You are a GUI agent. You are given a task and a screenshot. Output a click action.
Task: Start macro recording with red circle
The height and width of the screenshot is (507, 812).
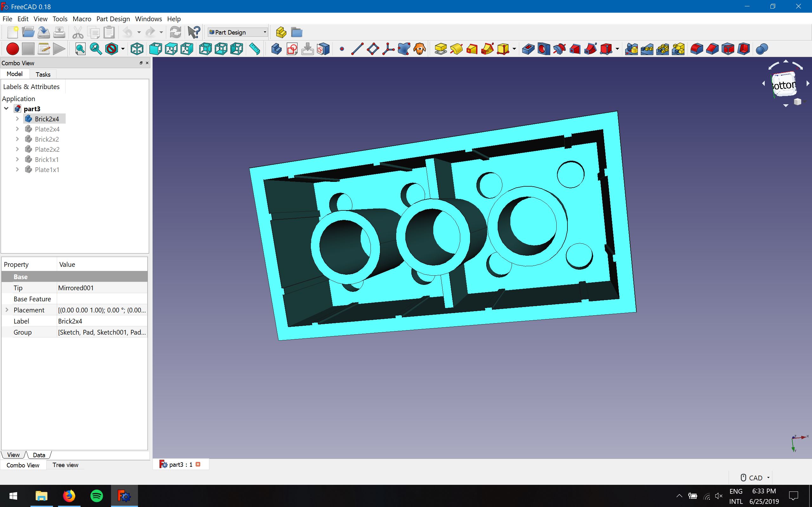(x=12, y=49)
